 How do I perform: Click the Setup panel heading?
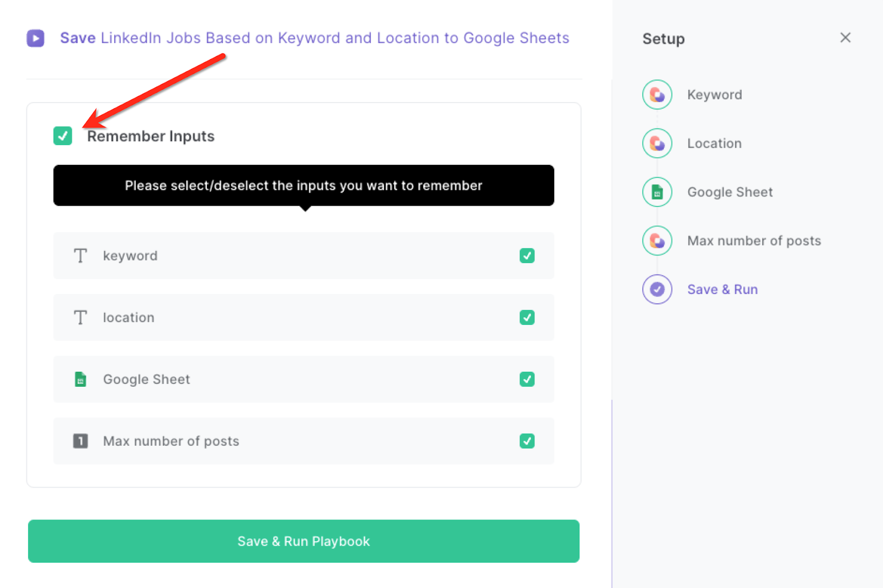(x=663, y=39)
